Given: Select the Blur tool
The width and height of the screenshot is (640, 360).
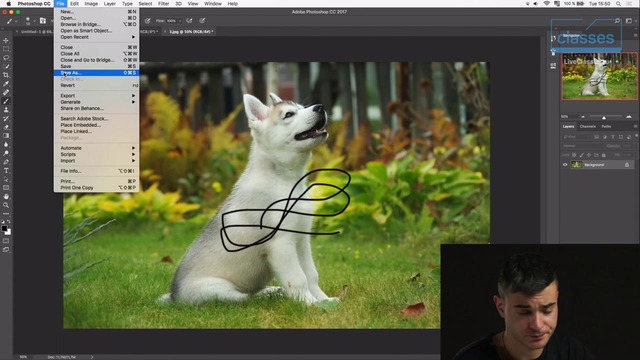Looking at the screenshot, I should coord(6,144).
